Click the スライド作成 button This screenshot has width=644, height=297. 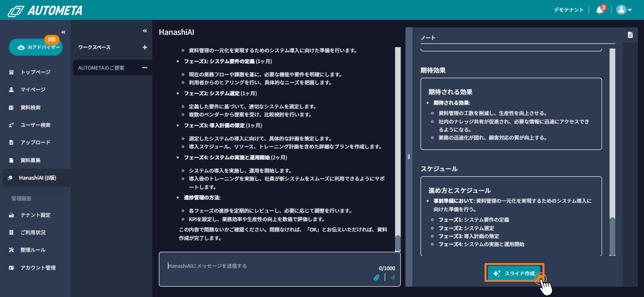click(514, 273)
